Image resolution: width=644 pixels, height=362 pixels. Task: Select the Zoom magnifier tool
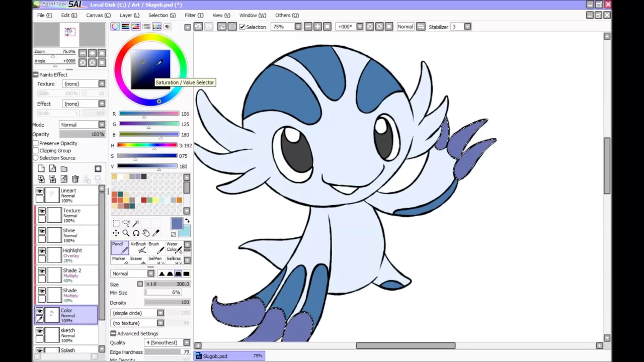coord(126,233)
